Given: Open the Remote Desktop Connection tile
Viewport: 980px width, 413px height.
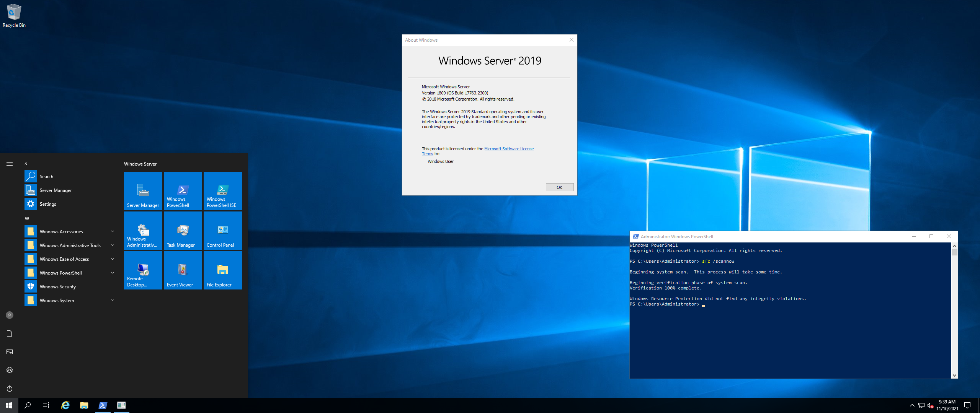Looking at the screenshot, I should pos(143,270).
